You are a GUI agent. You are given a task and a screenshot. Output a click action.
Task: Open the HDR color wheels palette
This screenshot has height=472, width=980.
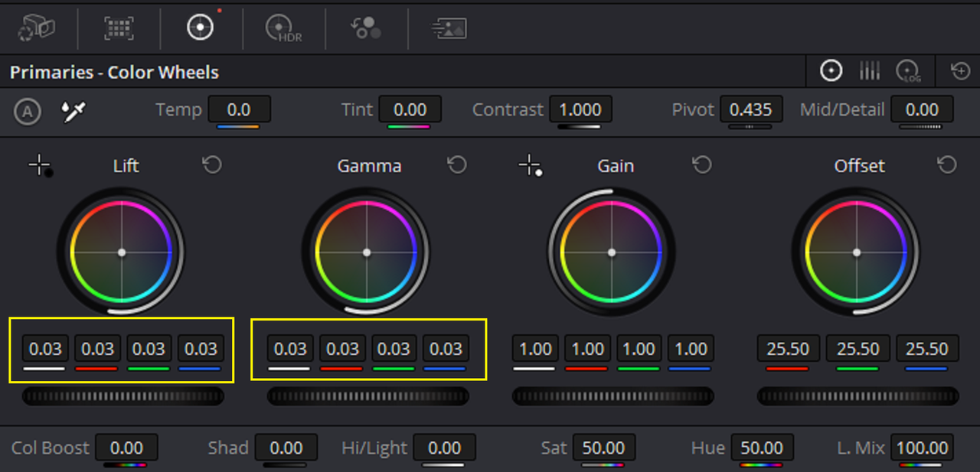pos(283,28)
